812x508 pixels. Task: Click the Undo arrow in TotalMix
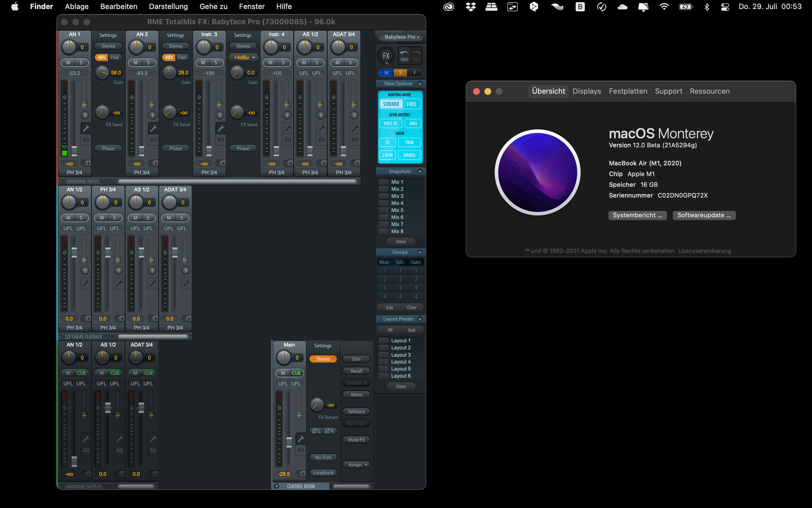click(x=404, y=55)
